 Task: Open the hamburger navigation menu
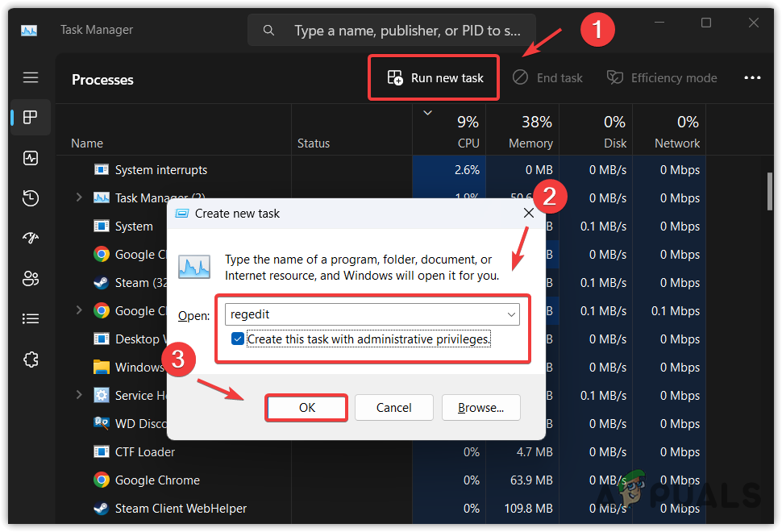pyautogui.click(x=31, y=77)
